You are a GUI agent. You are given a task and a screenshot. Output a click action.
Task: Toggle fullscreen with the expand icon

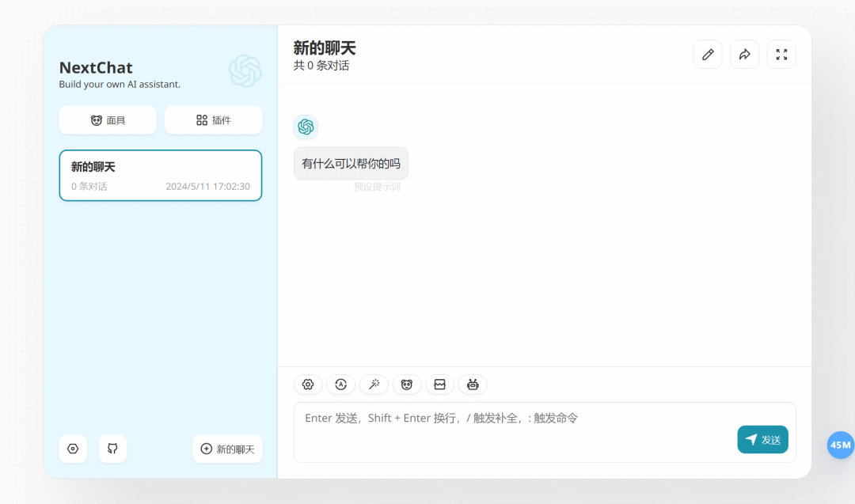click(x=781, y=54)
